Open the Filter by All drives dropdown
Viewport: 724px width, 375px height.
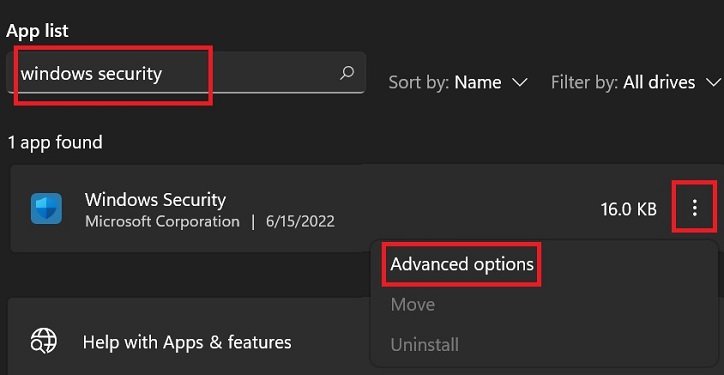(635, 83)
